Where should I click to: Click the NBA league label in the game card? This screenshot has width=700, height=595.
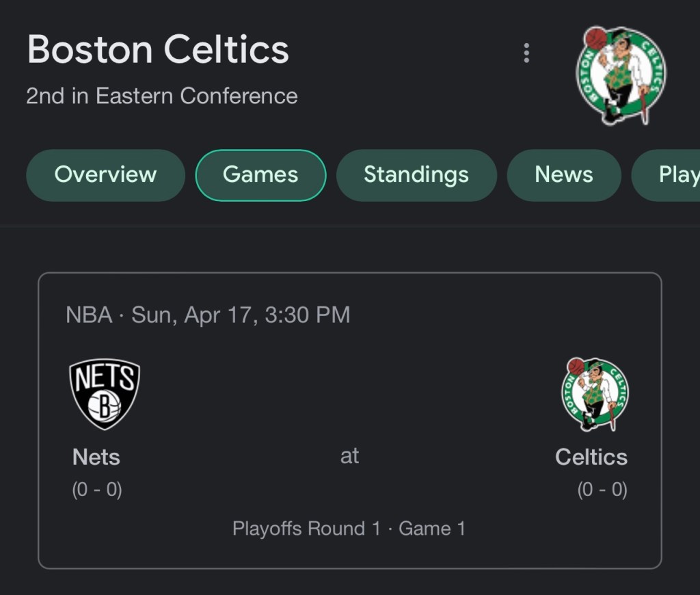(x=89, y=315)
